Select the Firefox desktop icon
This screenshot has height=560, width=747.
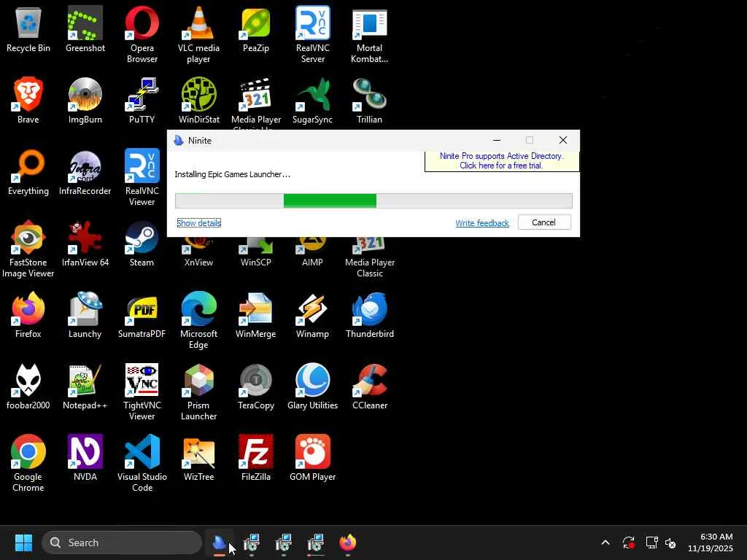[x=28, y=315]
